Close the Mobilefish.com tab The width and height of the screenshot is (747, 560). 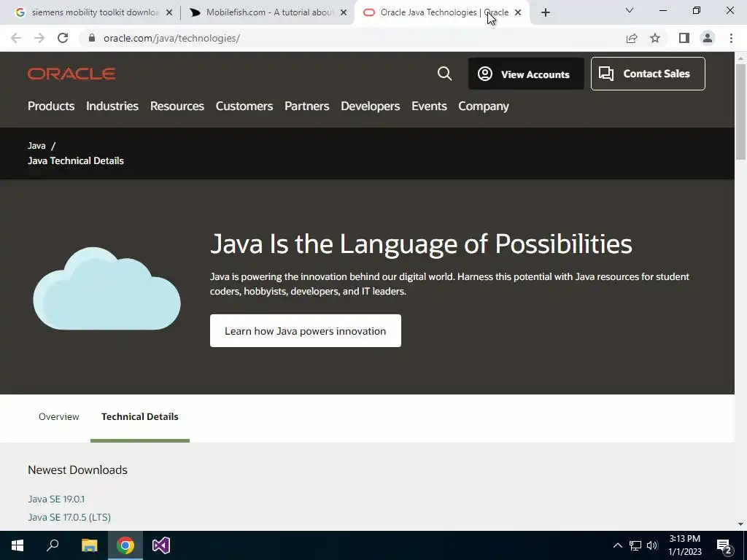[344, 13]
